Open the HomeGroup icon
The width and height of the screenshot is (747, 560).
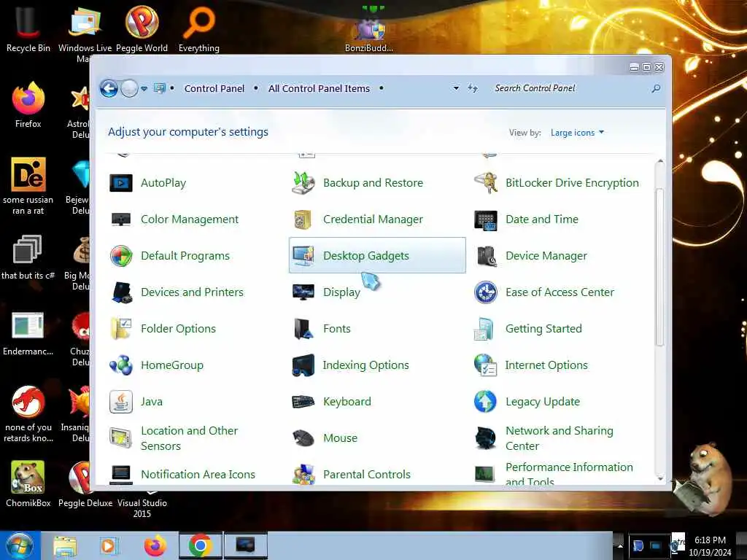[121, 365]
